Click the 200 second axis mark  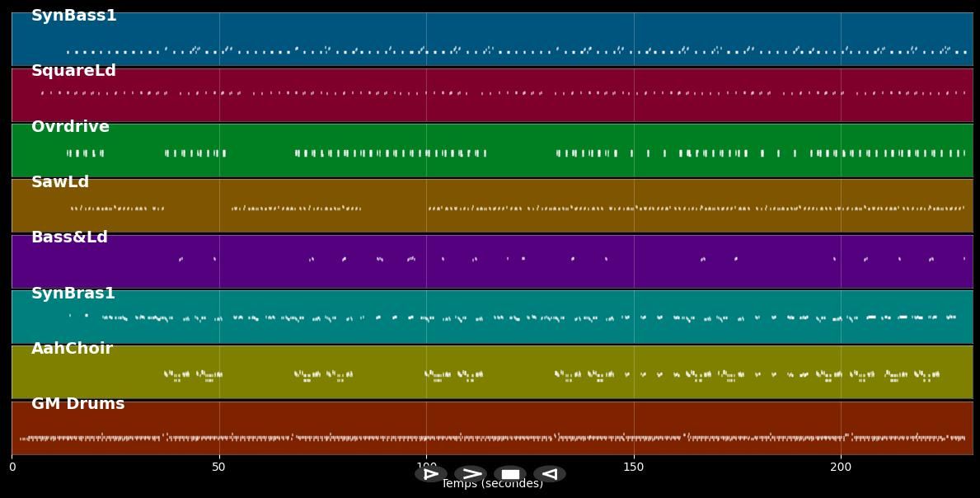(x=840, y=467)
